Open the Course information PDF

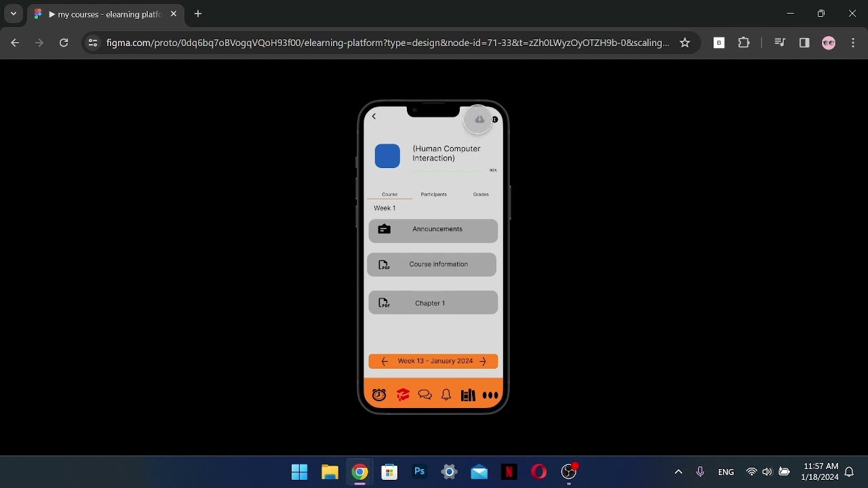[x=432, y=265]
